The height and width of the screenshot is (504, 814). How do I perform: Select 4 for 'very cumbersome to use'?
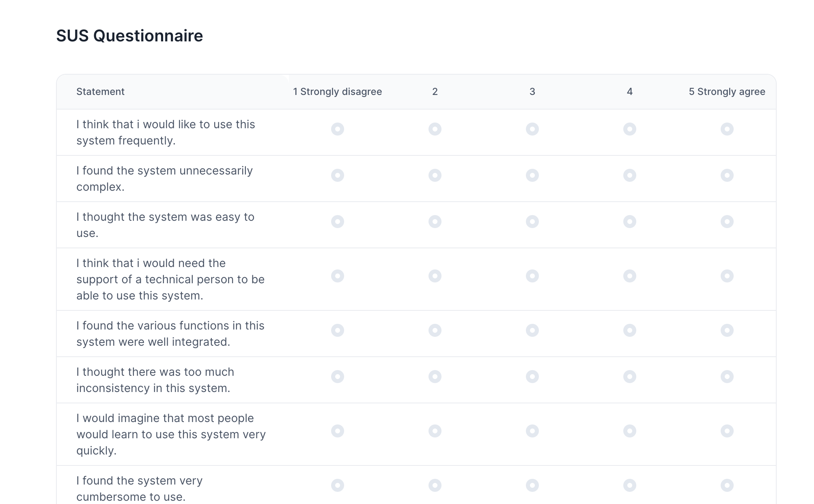point(630,485)
